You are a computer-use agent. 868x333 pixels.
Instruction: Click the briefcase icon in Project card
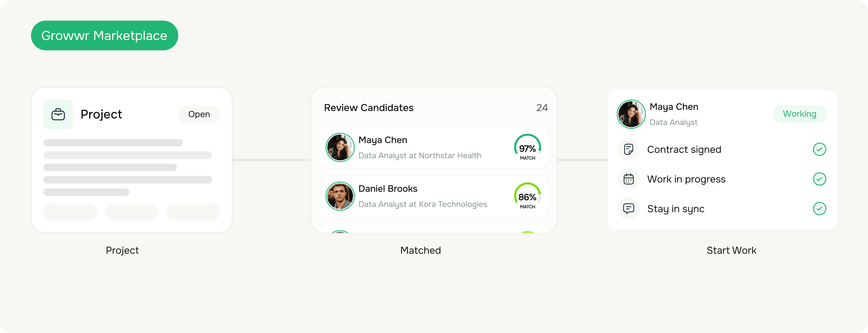[58, 114]
